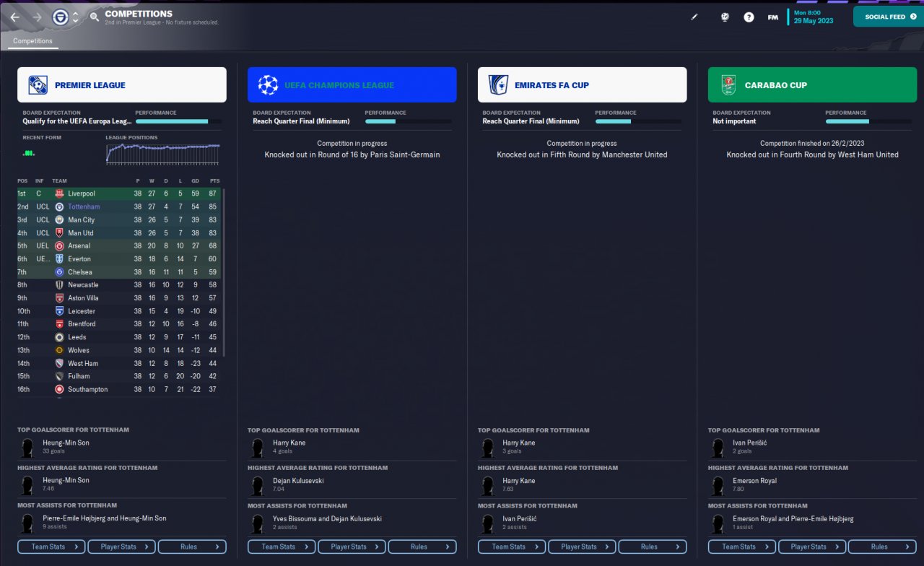This screenshot has height=566, width=924.
Task: Click Dejan Kulusevski's highest average rating portrait
Action: click(x=258, y=485)
